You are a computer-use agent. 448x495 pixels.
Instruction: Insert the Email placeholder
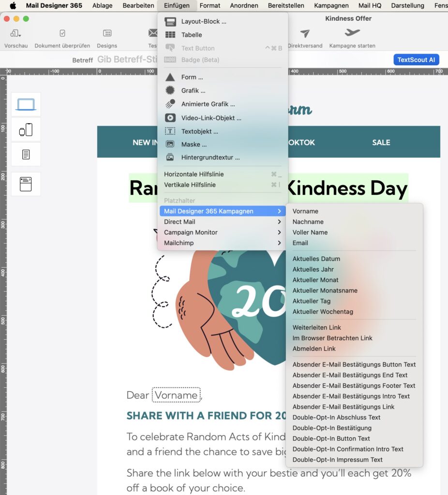[x=354, y=243]
